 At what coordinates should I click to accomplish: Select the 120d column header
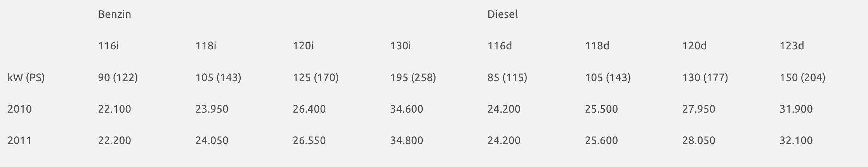(x=694, y=46)
